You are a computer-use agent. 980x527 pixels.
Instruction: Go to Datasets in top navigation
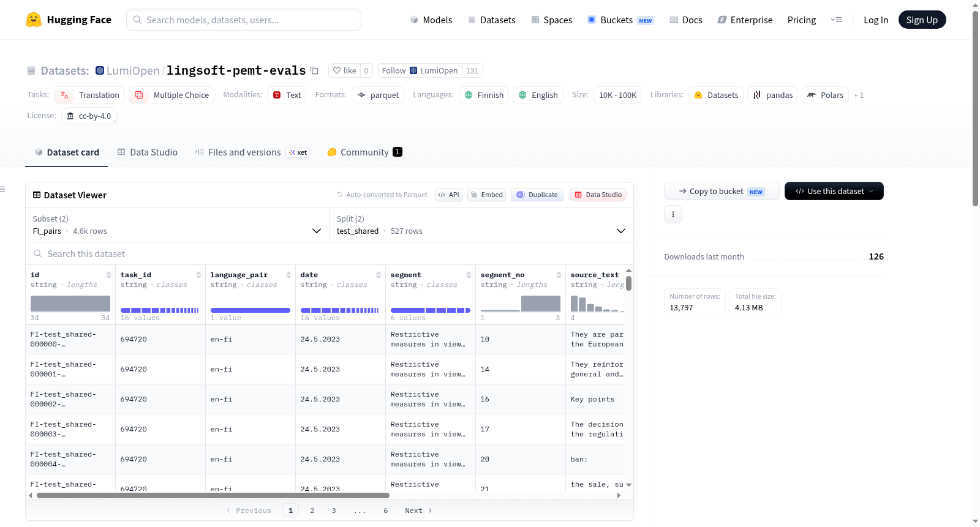point(492,20)
